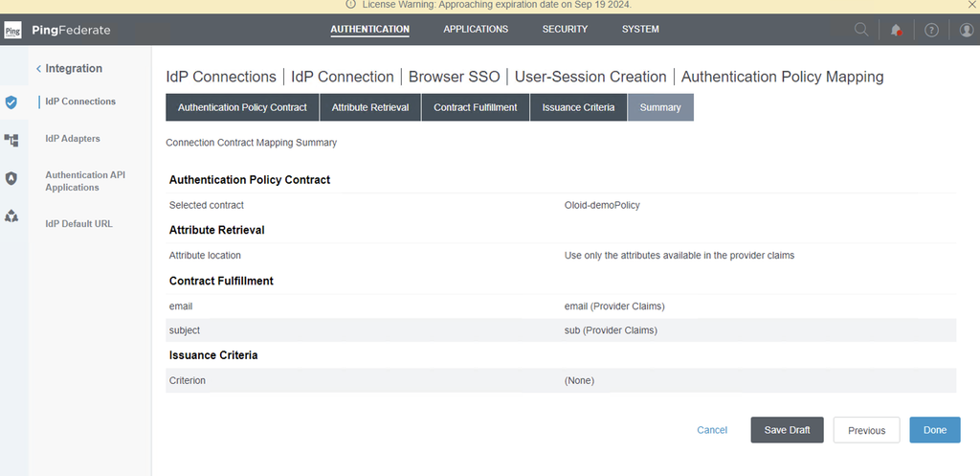Click the Done button
The image size is (980, 476).
935,430
